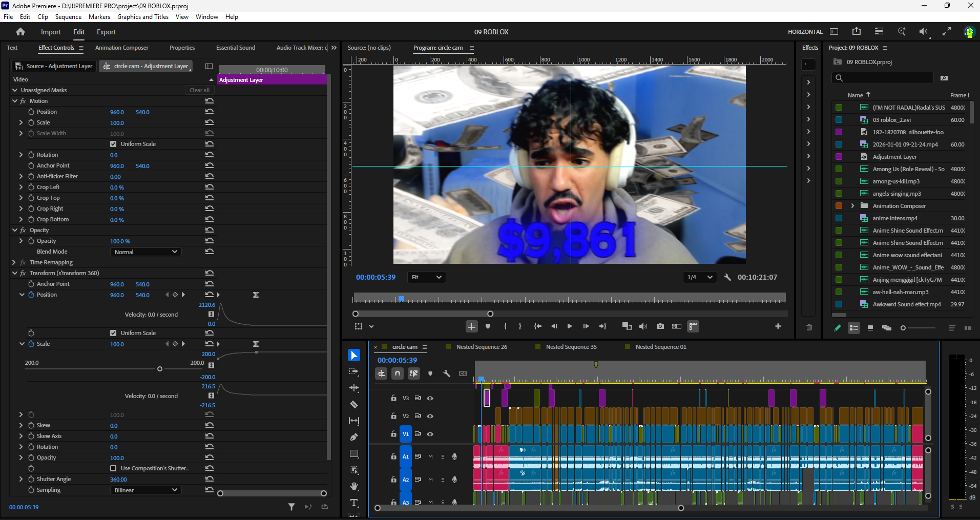Image resolution: width=980 pixels, height=520 pixels.
Task: Step back one frame
Action: 554,326
